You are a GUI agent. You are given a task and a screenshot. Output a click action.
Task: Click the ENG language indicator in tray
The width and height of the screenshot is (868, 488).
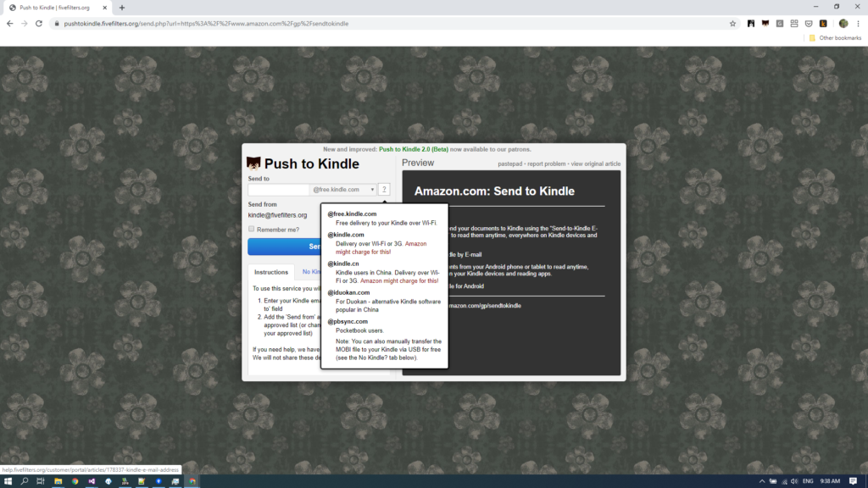[808, 481]
